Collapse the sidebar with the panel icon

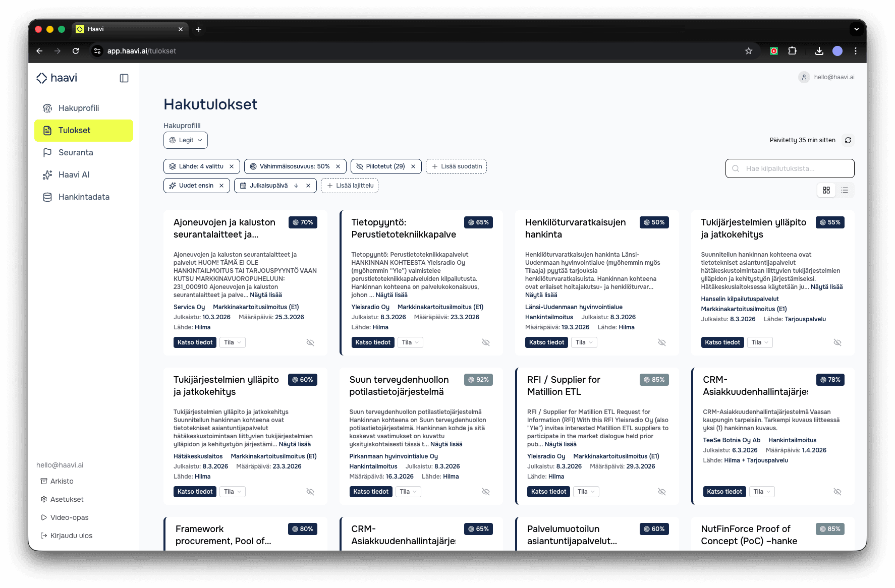pos(124,78)
